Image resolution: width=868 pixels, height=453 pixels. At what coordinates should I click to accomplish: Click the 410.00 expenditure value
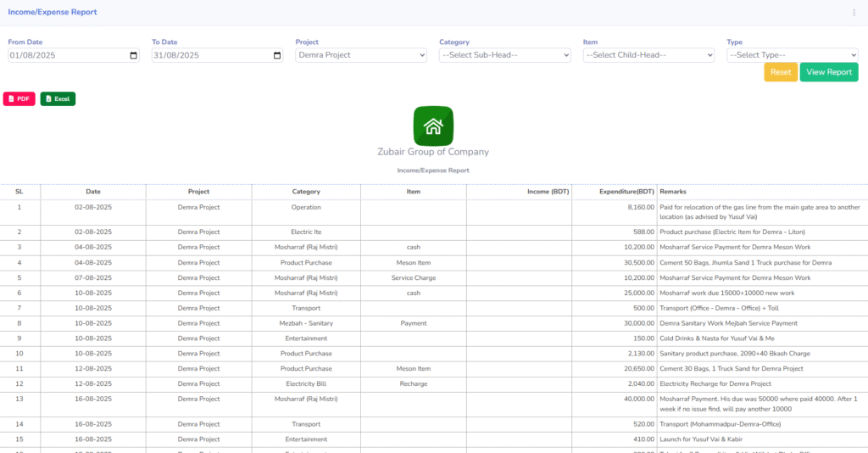(644, 439)
